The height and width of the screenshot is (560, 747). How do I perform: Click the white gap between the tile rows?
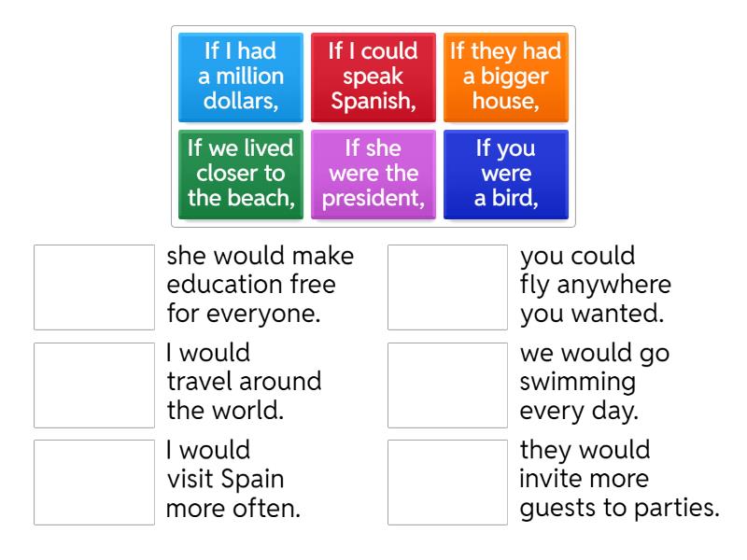[x=373, y=126]
